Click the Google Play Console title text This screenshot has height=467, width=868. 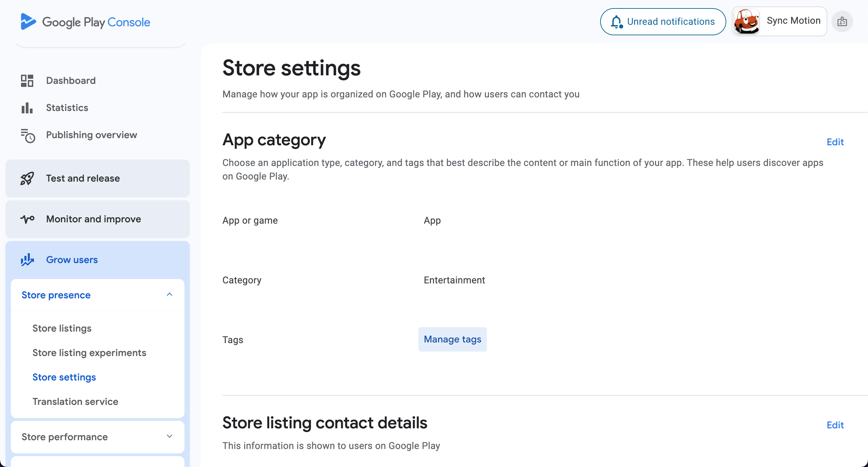96,22
